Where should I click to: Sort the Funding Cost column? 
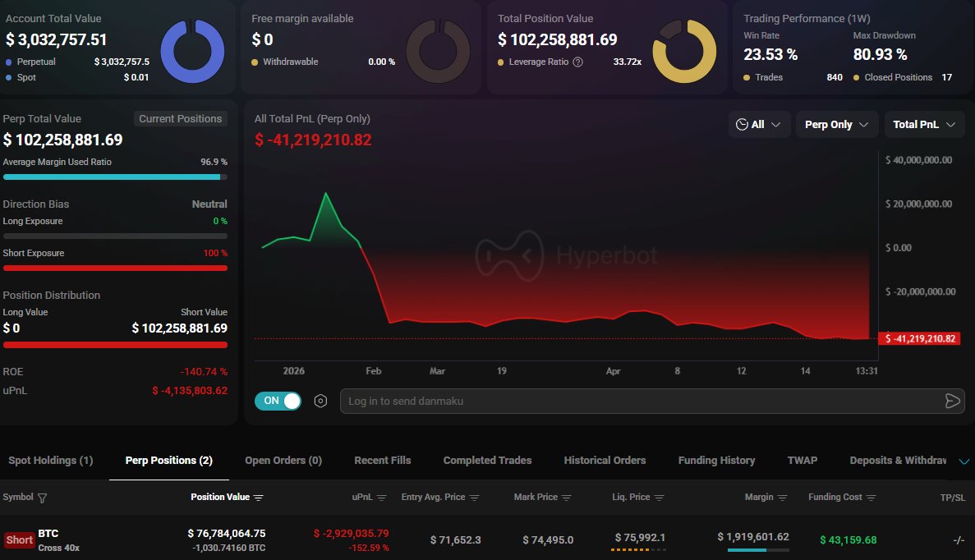point(873,497)
